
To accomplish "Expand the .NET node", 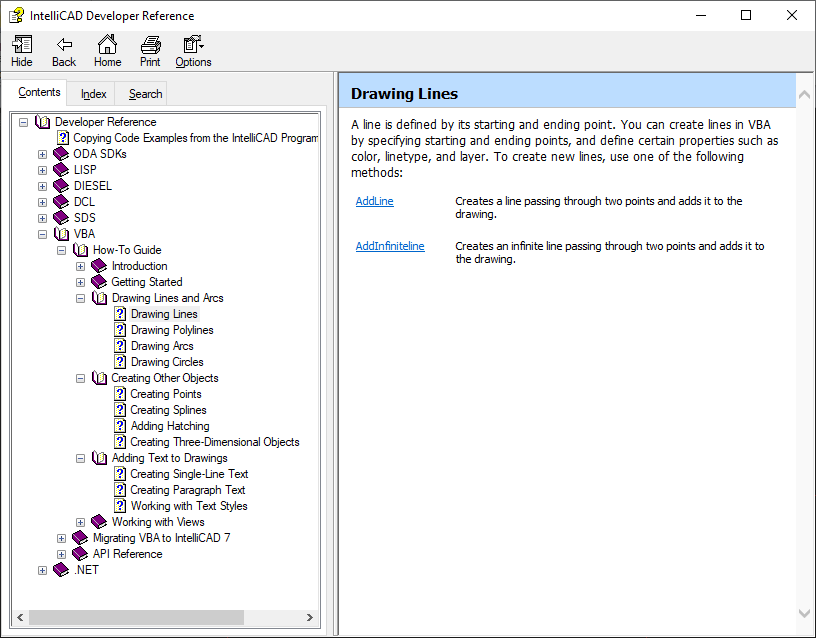I will (x=43, y=571).
